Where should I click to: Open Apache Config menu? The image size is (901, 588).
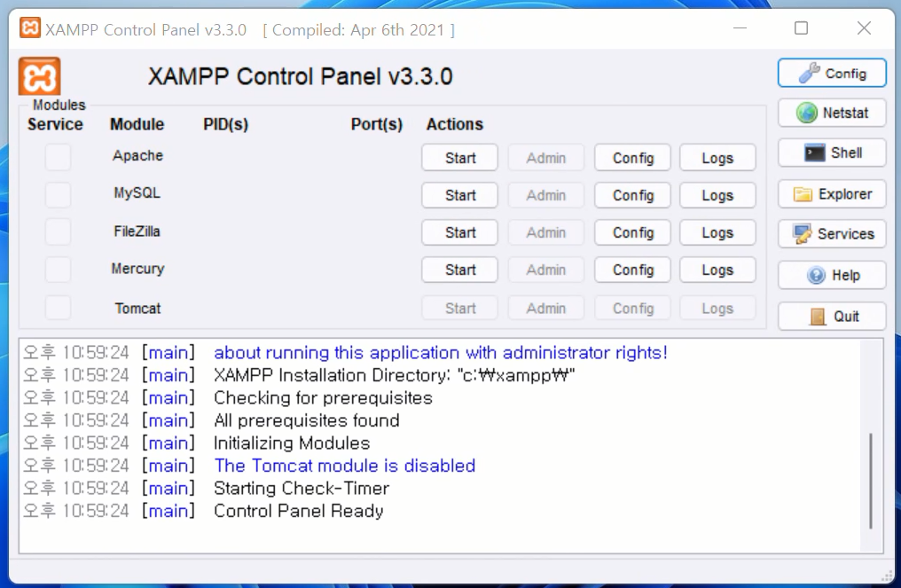[x=632, y=158]
